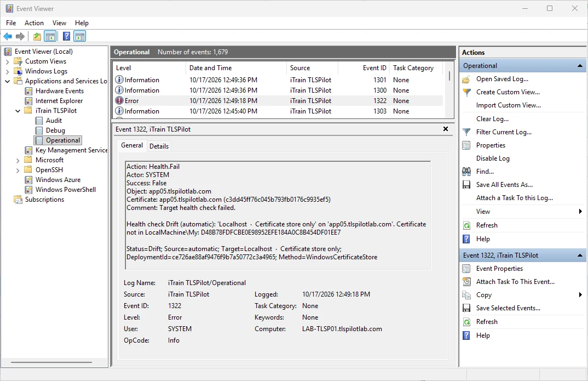Open the Help menu in menu bar
This screenshot has width=588, height=381.
pyautogui.click(x=82, y=23)
